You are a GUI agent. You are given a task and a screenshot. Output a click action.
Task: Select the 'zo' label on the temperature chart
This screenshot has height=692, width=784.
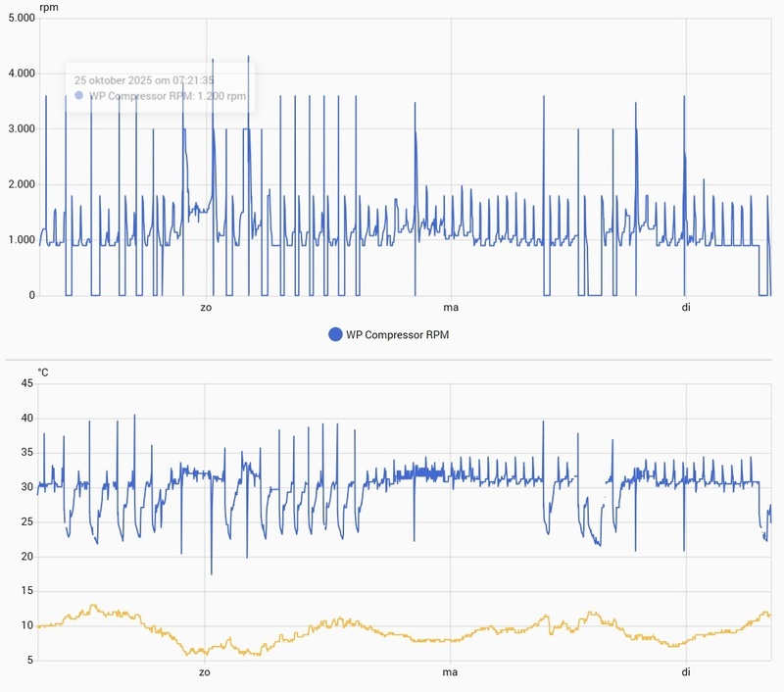click(205, 672)
